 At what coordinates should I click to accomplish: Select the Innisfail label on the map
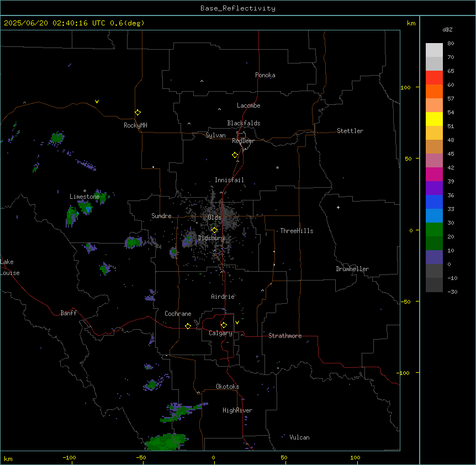pos(229,180)
